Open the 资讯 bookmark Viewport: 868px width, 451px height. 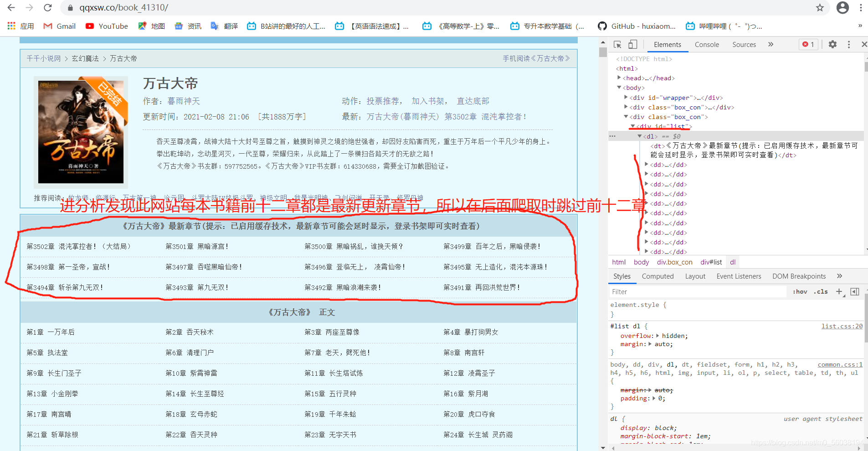tap(188, 26)
